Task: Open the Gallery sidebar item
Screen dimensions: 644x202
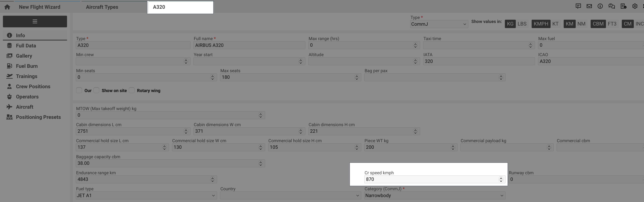Action: tap(24, 56)
